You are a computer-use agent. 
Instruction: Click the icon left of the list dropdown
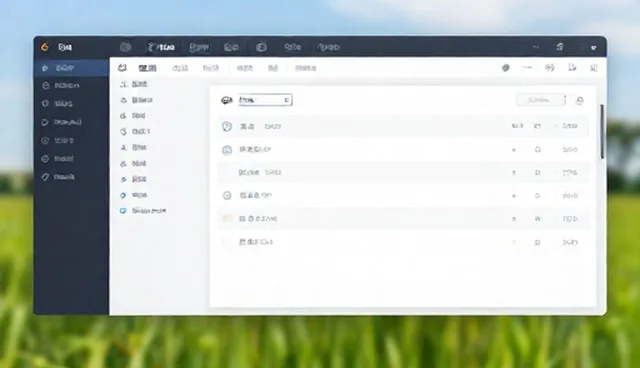[227, 100]
